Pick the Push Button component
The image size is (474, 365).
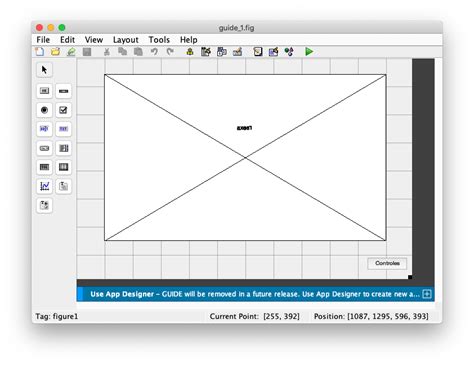[x=44, y=91]
